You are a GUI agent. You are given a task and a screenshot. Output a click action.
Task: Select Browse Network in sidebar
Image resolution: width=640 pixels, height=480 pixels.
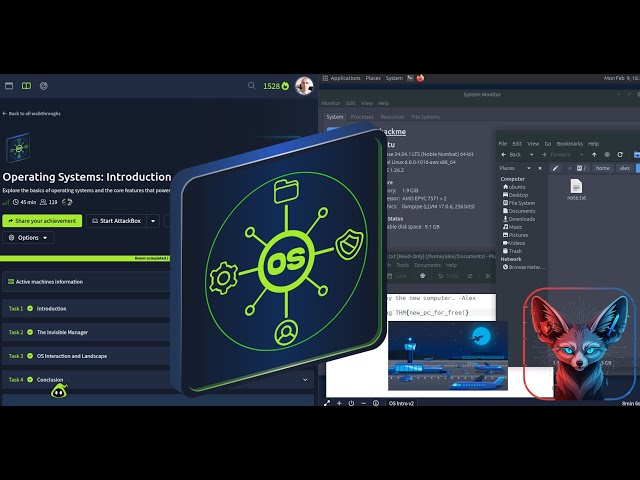(x=524, y=267)
